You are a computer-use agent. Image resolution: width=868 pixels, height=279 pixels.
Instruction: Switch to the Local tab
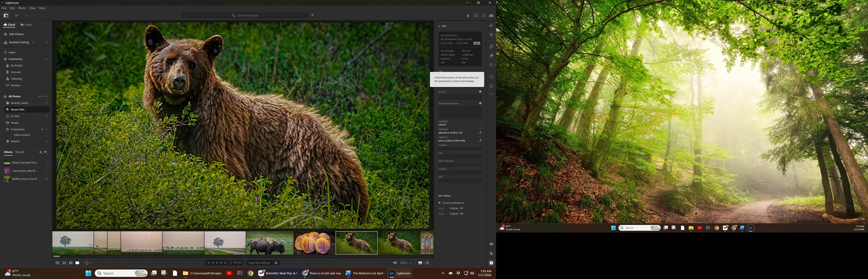(x=26, y=25)
